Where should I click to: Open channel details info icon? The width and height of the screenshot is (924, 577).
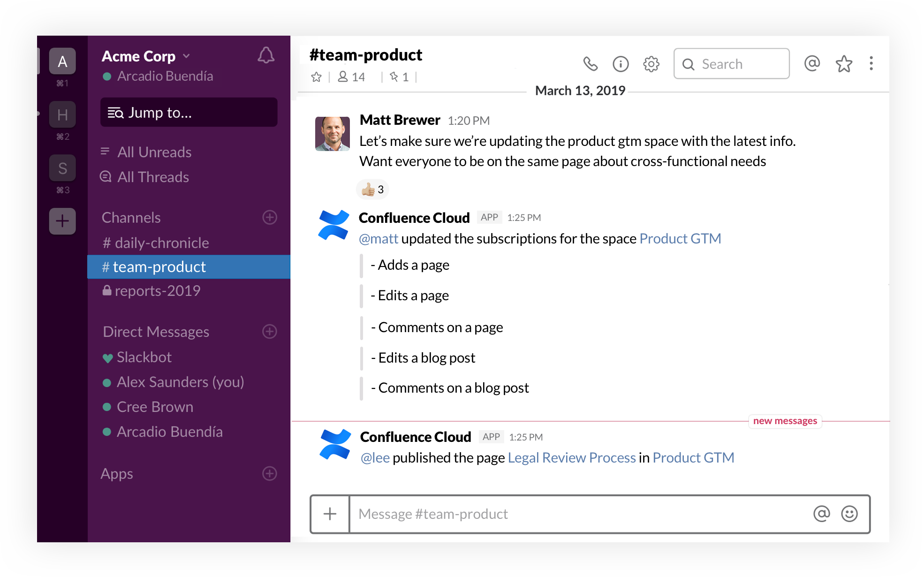[621, 64]
